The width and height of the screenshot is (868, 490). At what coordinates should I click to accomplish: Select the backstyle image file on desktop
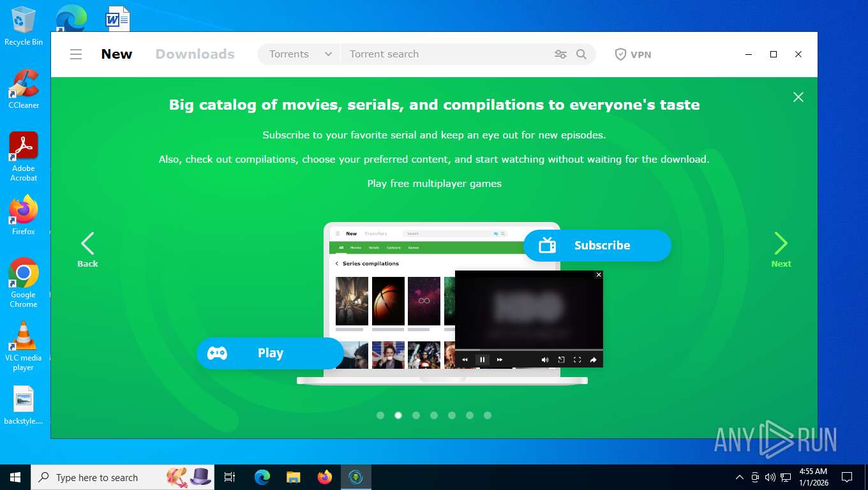24,405
